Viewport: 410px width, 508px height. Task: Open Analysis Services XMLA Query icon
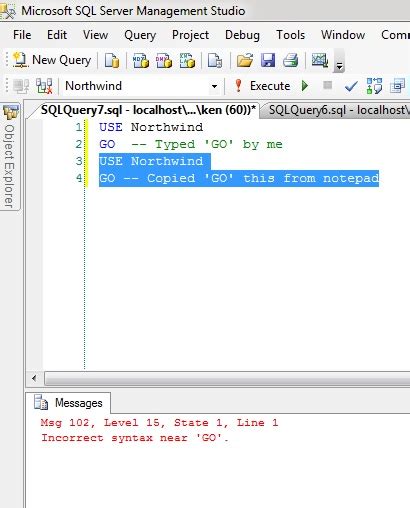[x=187, y=61]
